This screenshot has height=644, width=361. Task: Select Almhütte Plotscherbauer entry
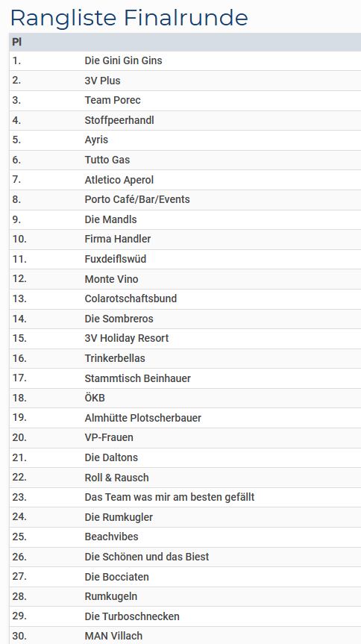pos(143,418)
